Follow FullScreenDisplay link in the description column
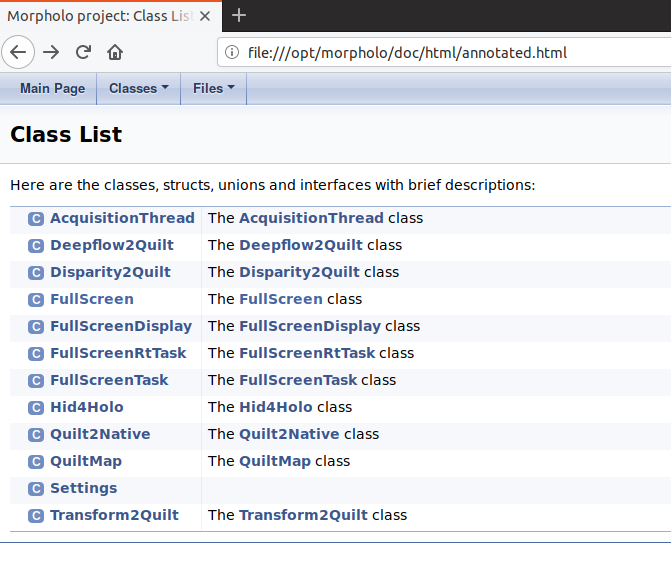The width and height of the screenshot is (671, 573). [x=310, y=326]
